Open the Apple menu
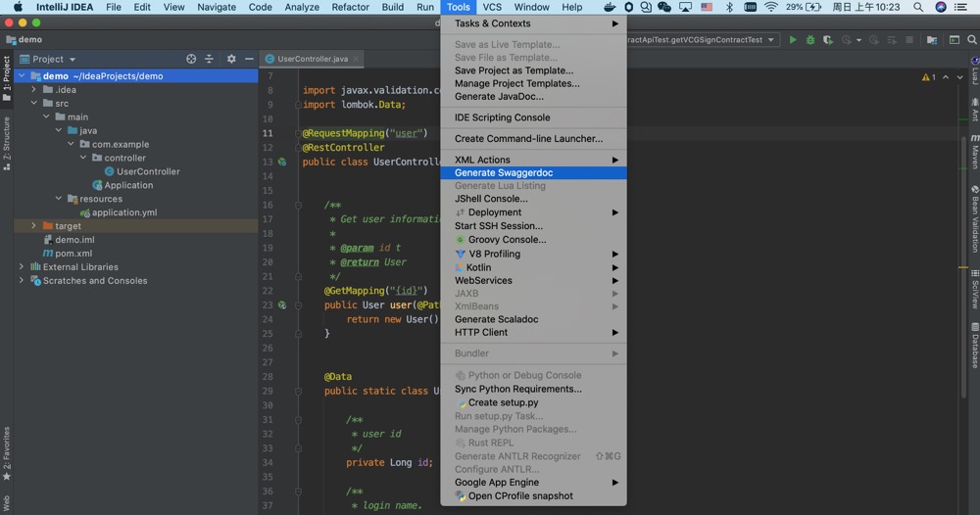The image size is (980, 515). (18, 7)
